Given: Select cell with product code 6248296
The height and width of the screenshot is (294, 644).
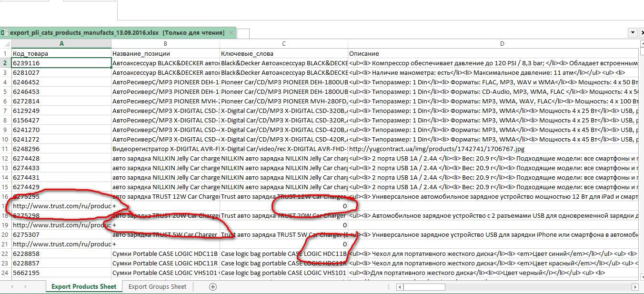Looking at the screenshot, I should tap(61, 149).
